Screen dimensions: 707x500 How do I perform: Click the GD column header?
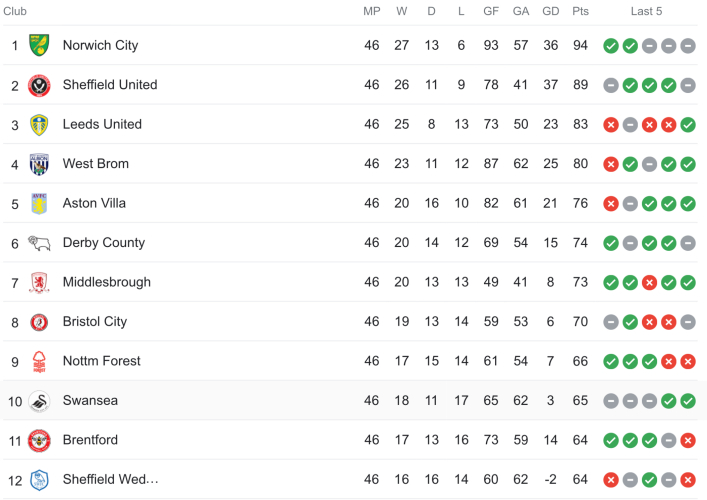click(x=550, y=12)
